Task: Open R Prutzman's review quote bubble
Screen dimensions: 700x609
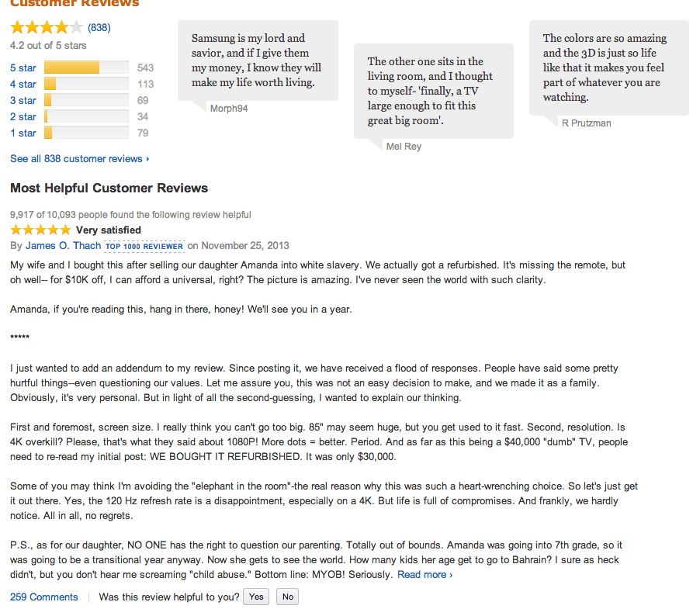Action: pyautogui.click(x=608, y=67)
